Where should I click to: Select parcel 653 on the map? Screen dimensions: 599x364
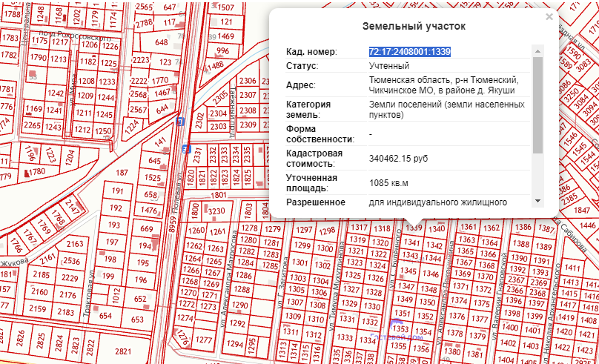tap(137, 320)
